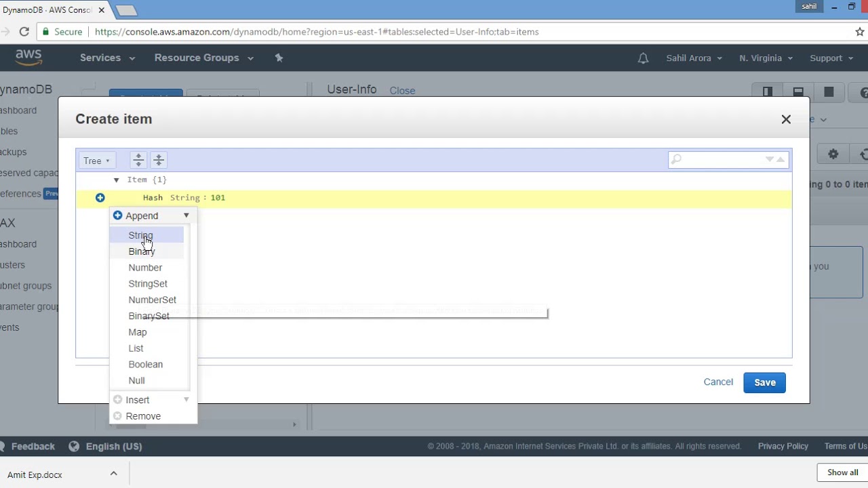Select Remove in the context menu

153,416
